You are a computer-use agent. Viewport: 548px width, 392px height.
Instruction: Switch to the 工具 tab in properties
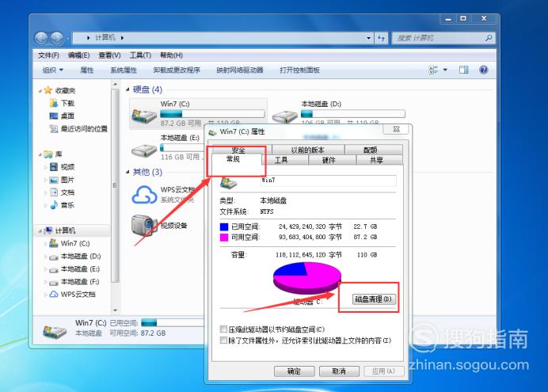pos(281,160)
